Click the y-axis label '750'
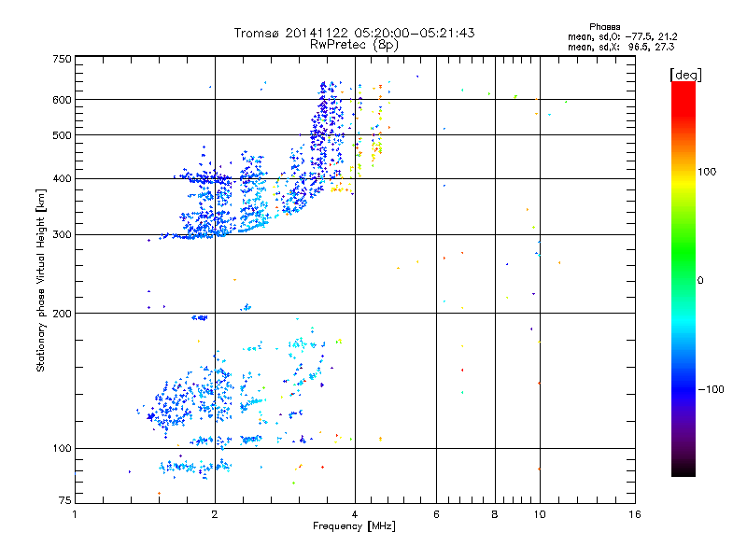This screenshot has width=747, height=560. click(x=62, y=59)
